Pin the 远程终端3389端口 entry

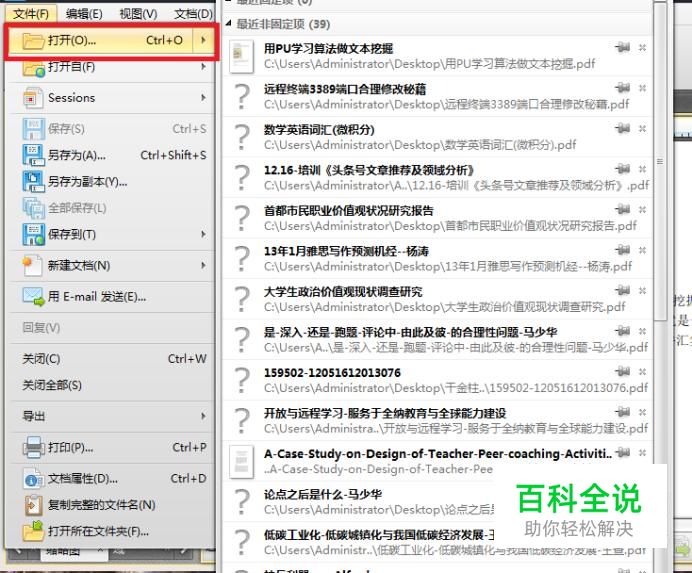click(x=623, y=88)
